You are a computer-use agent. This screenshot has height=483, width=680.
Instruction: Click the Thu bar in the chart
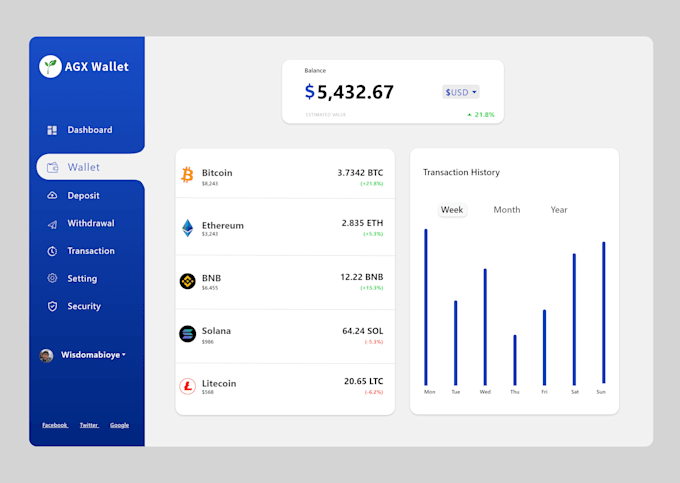pos(515,360)
